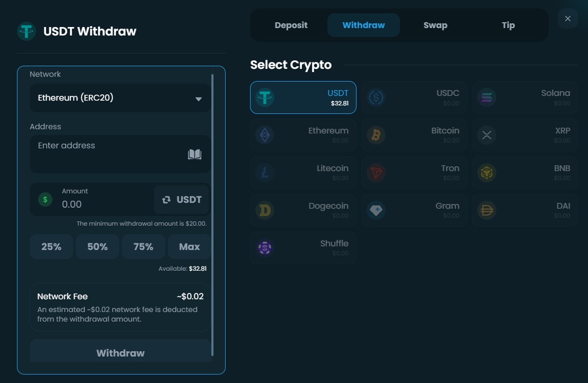Select the USDC coin icon
This screenshot has width=588, height=383.
point(376,97)
